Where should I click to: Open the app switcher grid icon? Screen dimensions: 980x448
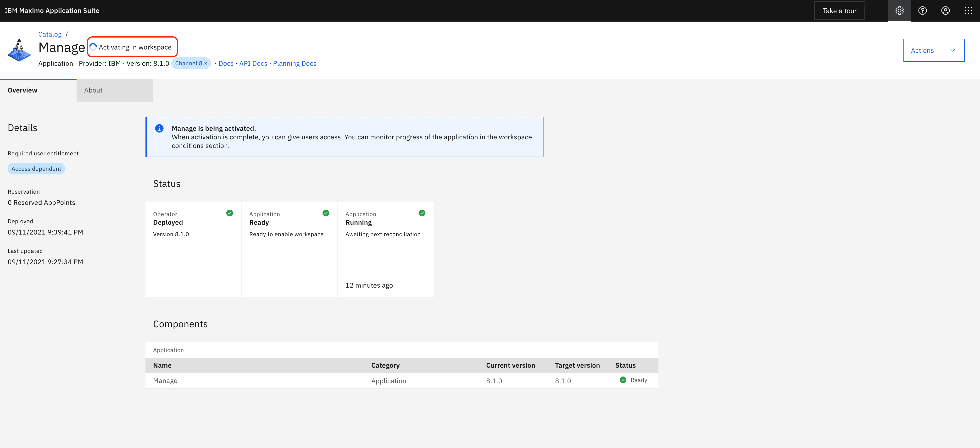[968, 11]
